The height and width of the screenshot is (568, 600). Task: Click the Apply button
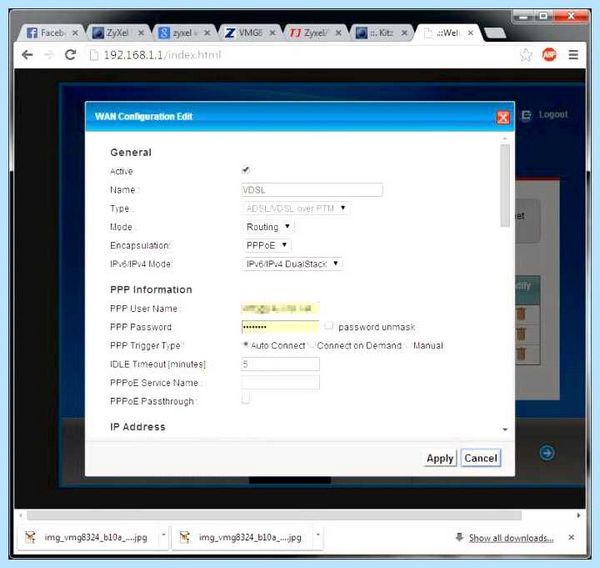(x=440, y=458)
